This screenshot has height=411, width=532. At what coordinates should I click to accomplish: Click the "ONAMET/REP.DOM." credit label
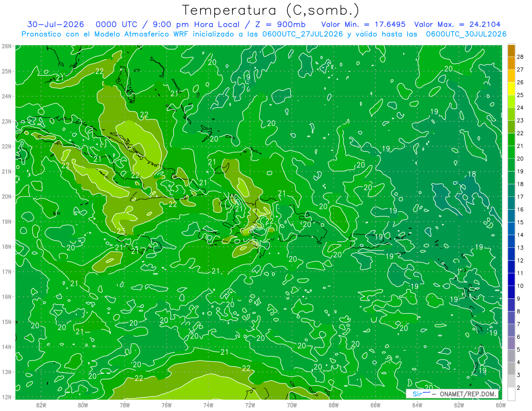coord(467,394)
